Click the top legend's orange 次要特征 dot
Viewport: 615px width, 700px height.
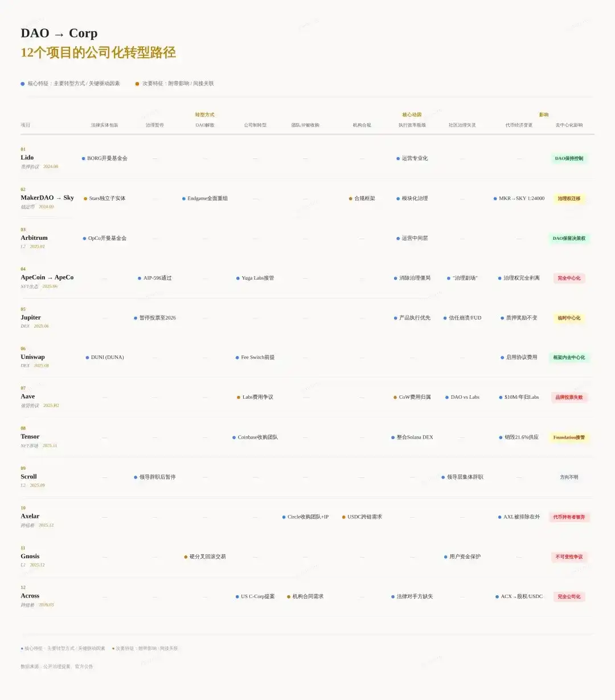pos(137,84)
